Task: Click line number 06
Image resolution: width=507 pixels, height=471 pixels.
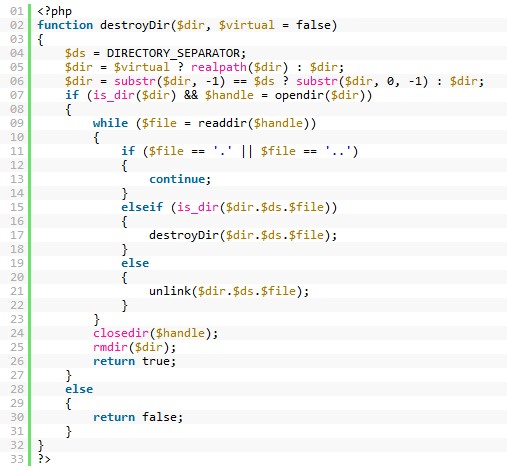Action: point(17,81)
